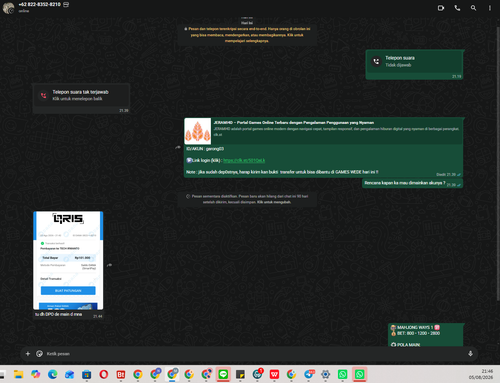Focus the 'Ketik pesan' message input field

[255, 354]
